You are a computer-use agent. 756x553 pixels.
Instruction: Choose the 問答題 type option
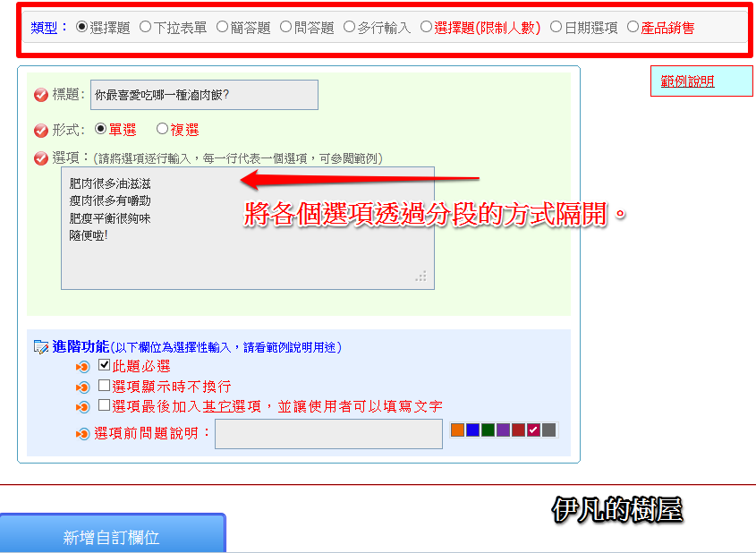pos(286,27)
